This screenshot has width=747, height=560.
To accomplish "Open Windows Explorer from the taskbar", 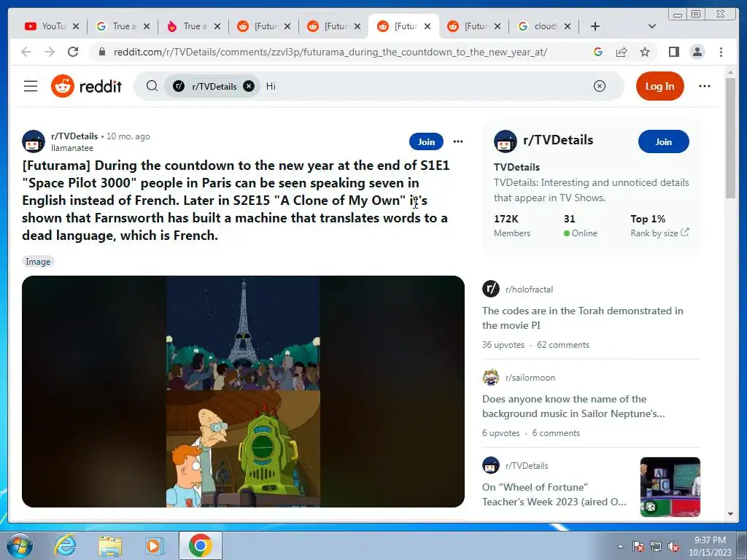I will point(110,545).
